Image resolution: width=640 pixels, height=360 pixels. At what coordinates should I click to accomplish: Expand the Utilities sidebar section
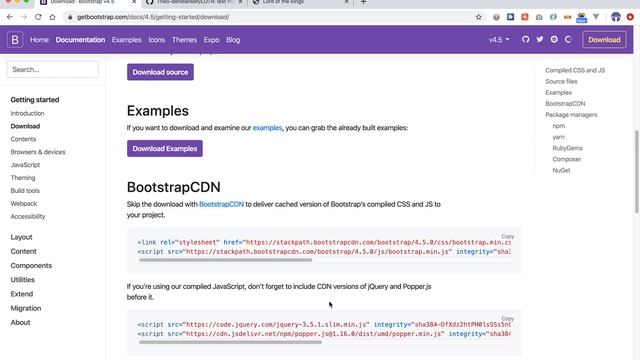[x=22, y=280]
